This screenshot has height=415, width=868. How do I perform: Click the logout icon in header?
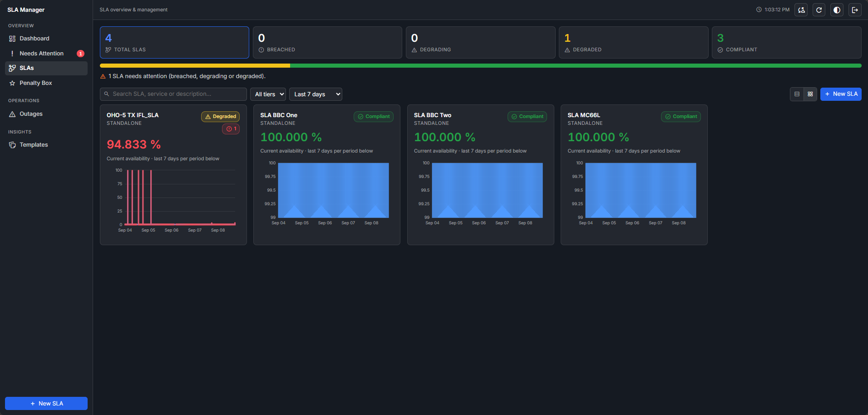tap(855, 10)
